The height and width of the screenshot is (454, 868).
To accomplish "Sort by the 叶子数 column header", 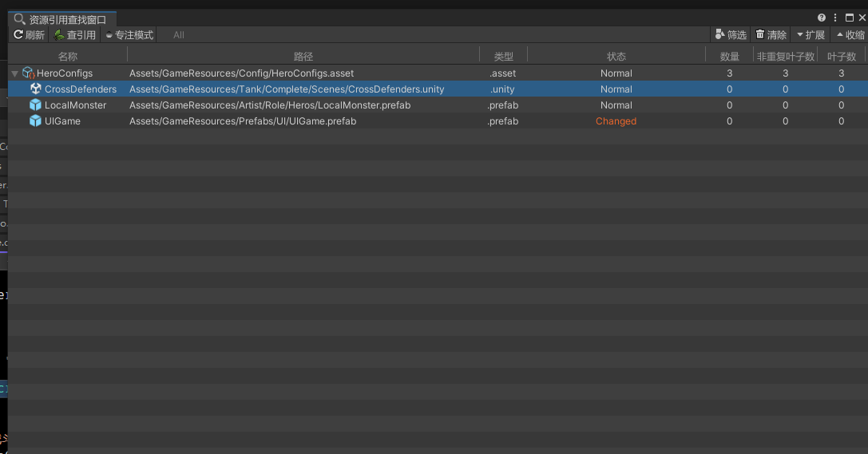I will click(842, 57).
